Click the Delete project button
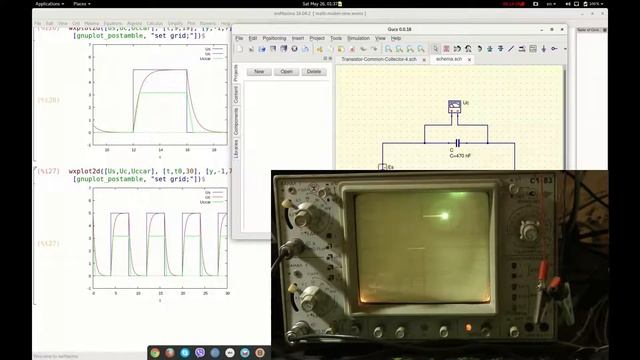 click(x=314, y=72)
